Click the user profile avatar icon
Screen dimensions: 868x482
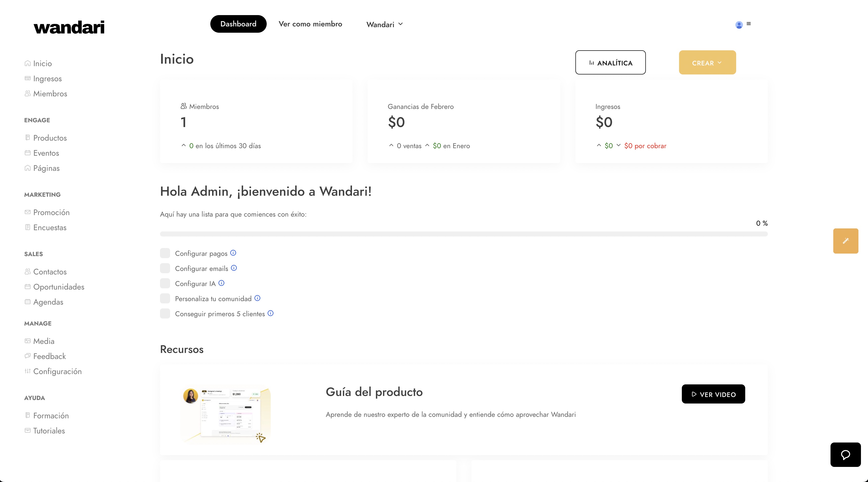tap(739, 25)
